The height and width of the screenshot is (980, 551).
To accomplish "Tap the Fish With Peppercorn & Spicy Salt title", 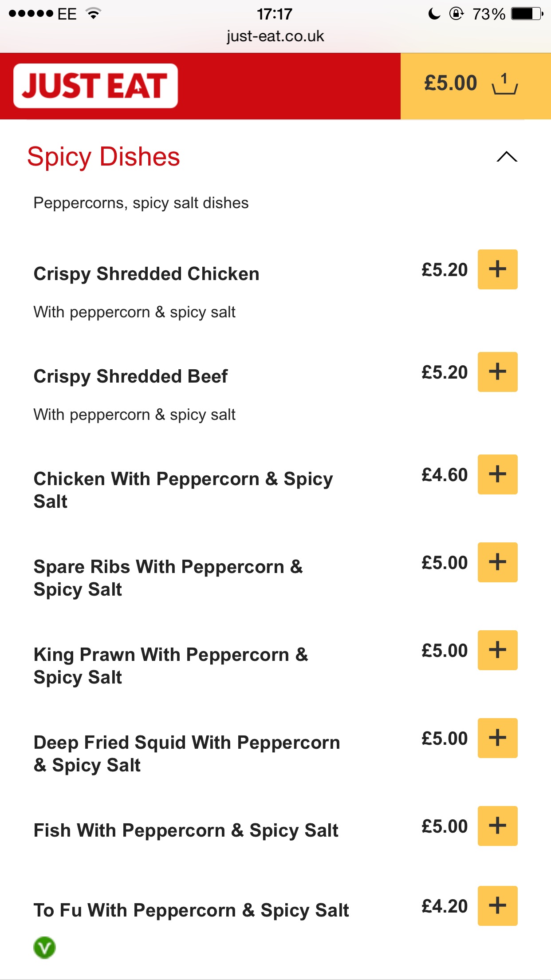I will [x=186, y=830].
